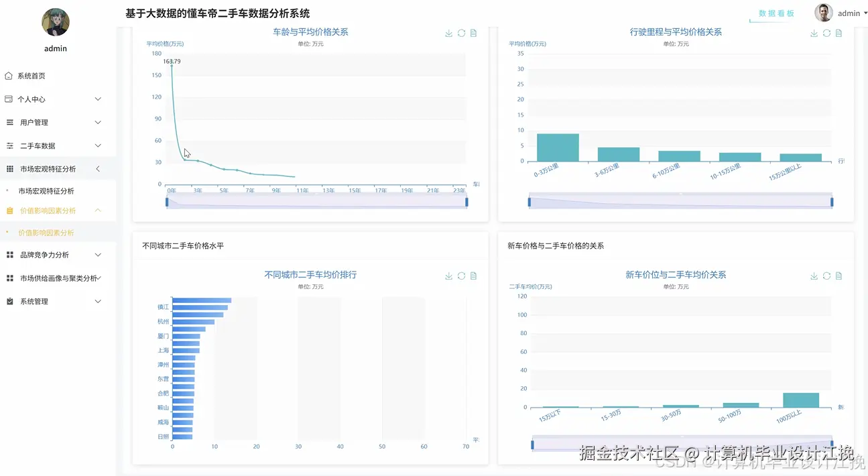Download the 新车价位与二手车均价关系 chart image
This screenshot has width=868, height=476.
point(814,276)
